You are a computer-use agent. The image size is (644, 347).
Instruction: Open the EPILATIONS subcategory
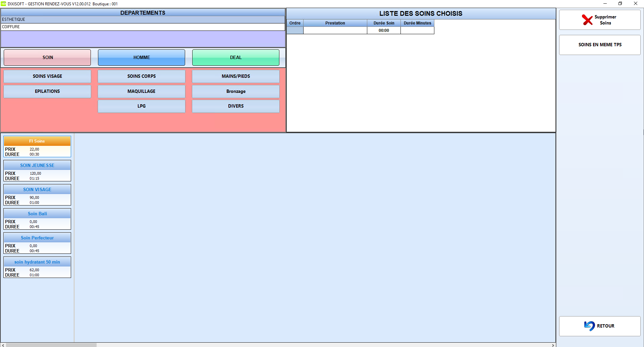[47, 91]
